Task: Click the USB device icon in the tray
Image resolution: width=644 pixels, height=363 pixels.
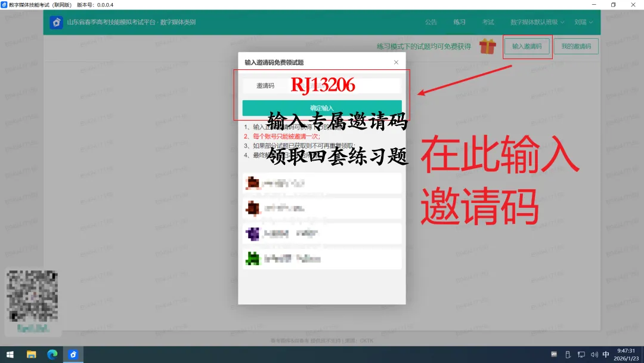Action: tap(568, 355)
